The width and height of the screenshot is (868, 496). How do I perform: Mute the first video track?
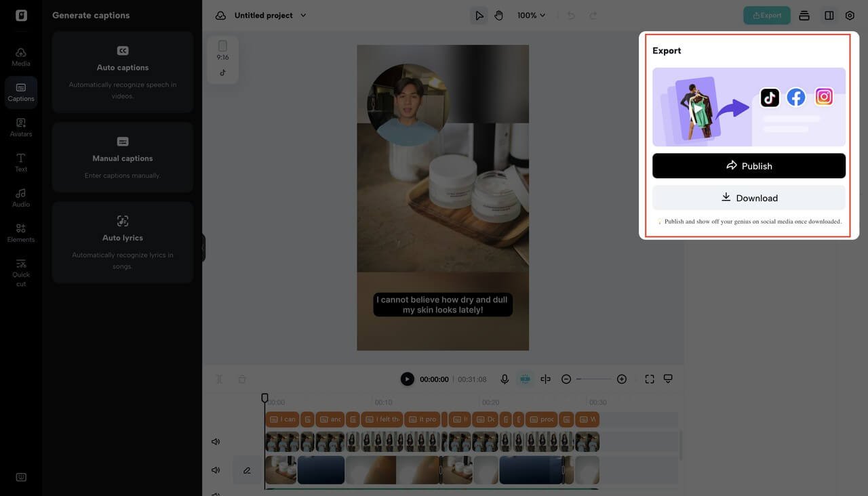pyautogui.click(x=216, y=442)
